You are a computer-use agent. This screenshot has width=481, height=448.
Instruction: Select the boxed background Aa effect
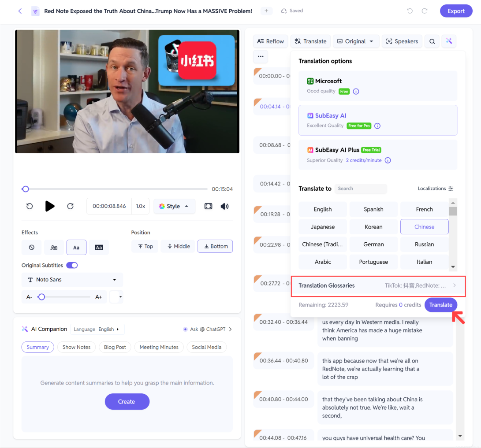99,247
